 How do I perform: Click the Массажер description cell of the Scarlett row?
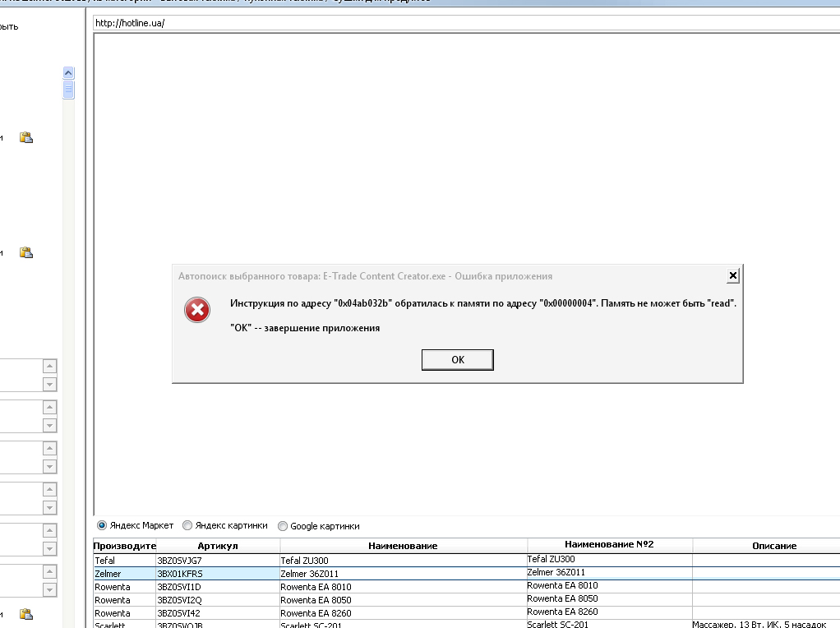click(x=766, y=624)
